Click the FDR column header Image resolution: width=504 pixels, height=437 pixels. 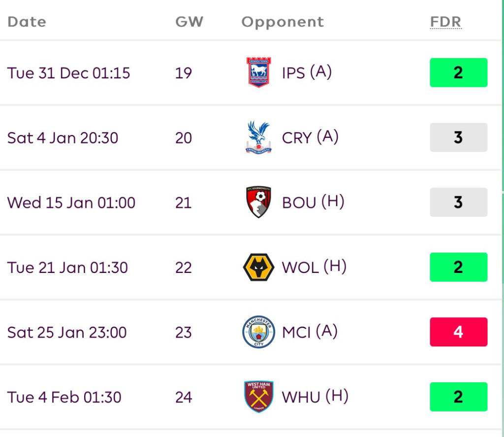(445, 22)
